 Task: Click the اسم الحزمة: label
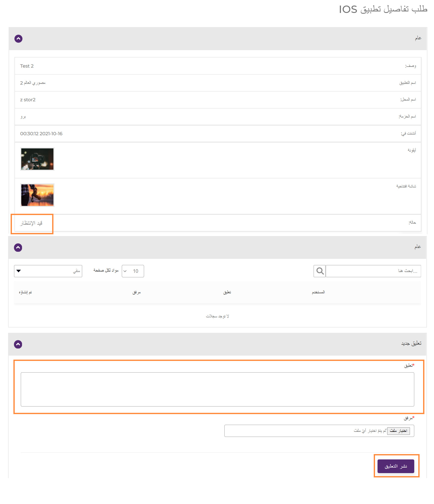(x=407, y=117)
